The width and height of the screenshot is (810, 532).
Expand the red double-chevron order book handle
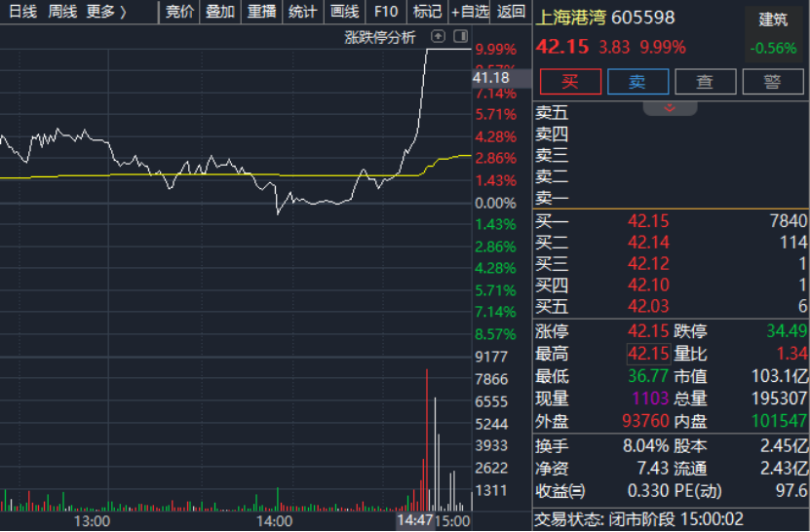(x=670, y=108)
